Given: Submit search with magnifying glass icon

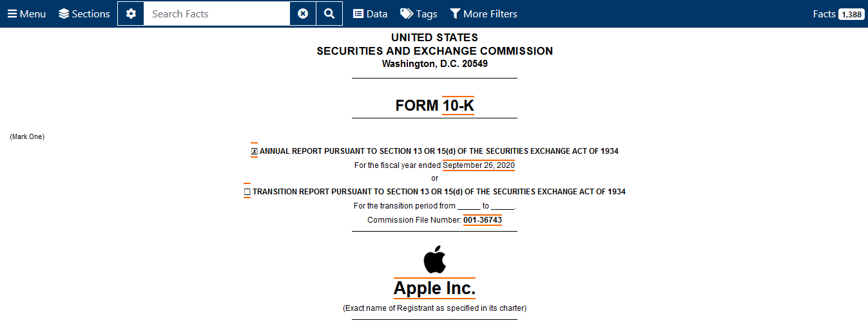Looking at the screenshot, I should 329,14.
